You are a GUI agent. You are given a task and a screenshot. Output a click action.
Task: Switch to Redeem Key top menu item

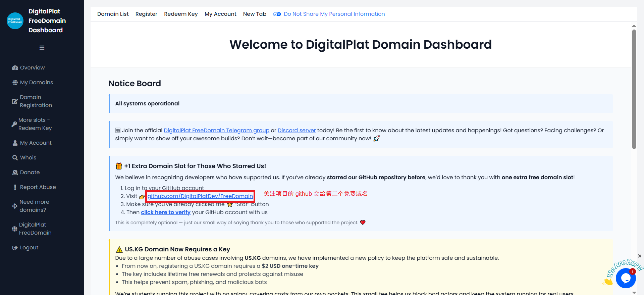pos(181,14)
